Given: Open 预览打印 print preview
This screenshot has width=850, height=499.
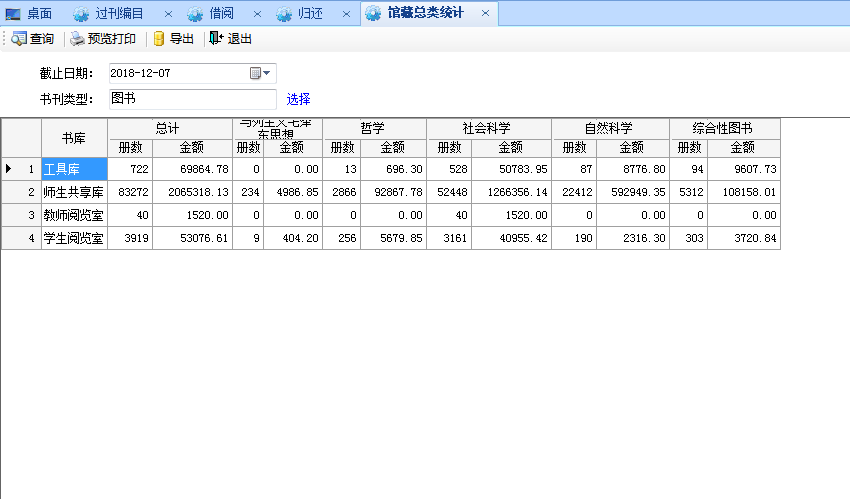Looking at the screenshot, I should pyautogui.click(x=102, y=39).
